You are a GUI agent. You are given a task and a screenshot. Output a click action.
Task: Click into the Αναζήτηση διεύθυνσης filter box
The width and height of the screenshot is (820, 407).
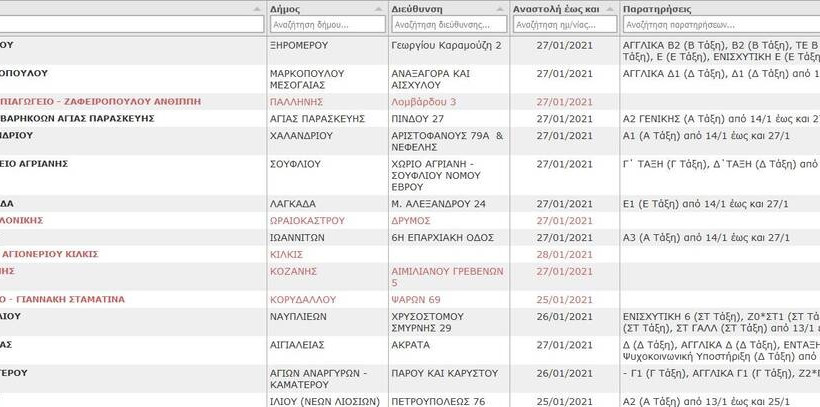pos(448,24)
